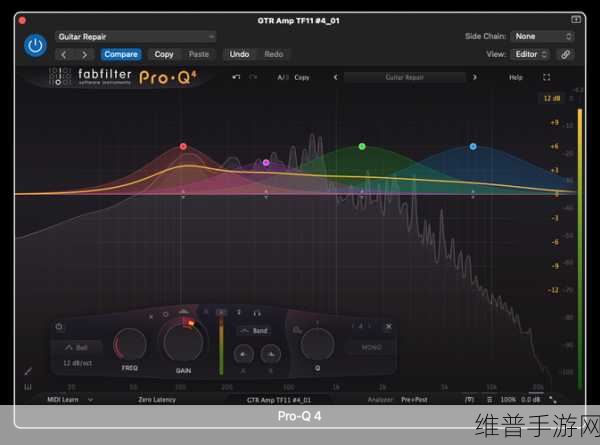Click the window expand icon in title bar

coord(576,19)
